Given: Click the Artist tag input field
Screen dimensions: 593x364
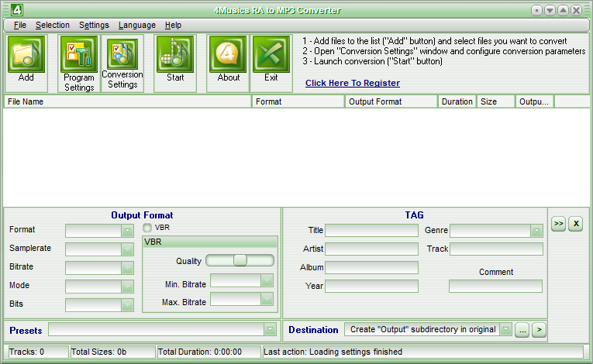Looking at the screenshot, I should (x=372, y=249).
